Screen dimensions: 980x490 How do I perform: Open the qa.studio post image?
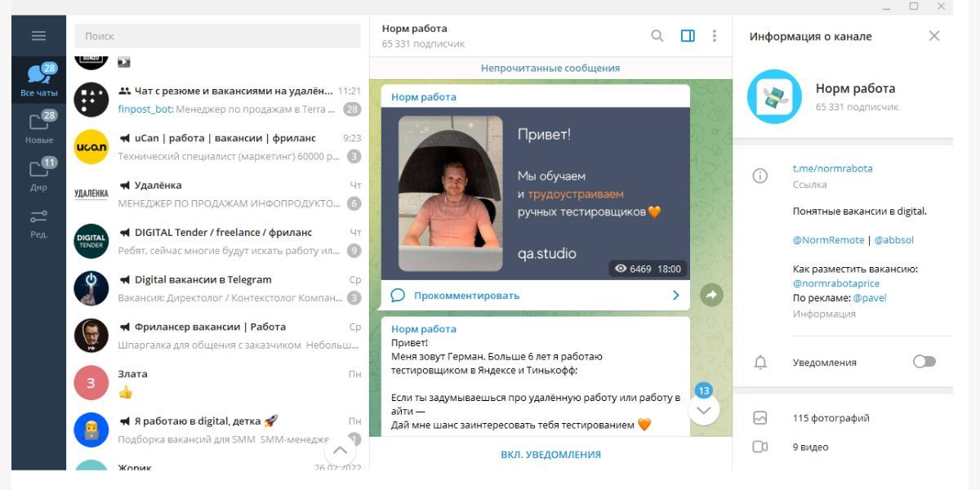click(535, 194)
